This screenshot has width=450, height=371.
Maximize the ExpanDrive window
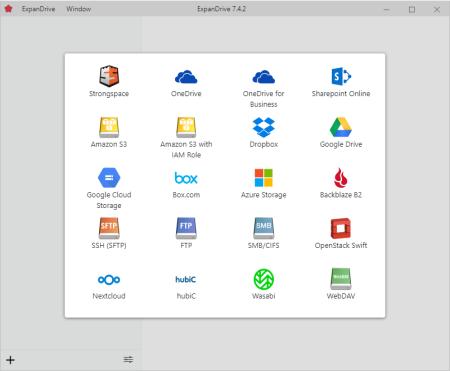pos(412,10)
